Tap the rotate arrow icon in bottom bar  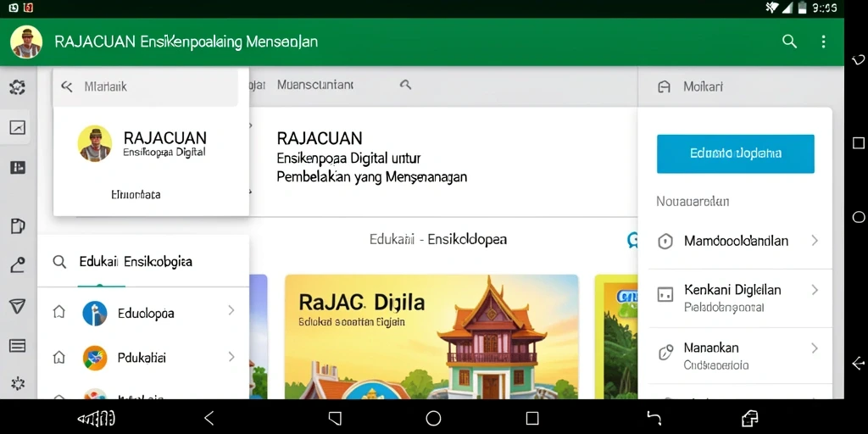654,418
